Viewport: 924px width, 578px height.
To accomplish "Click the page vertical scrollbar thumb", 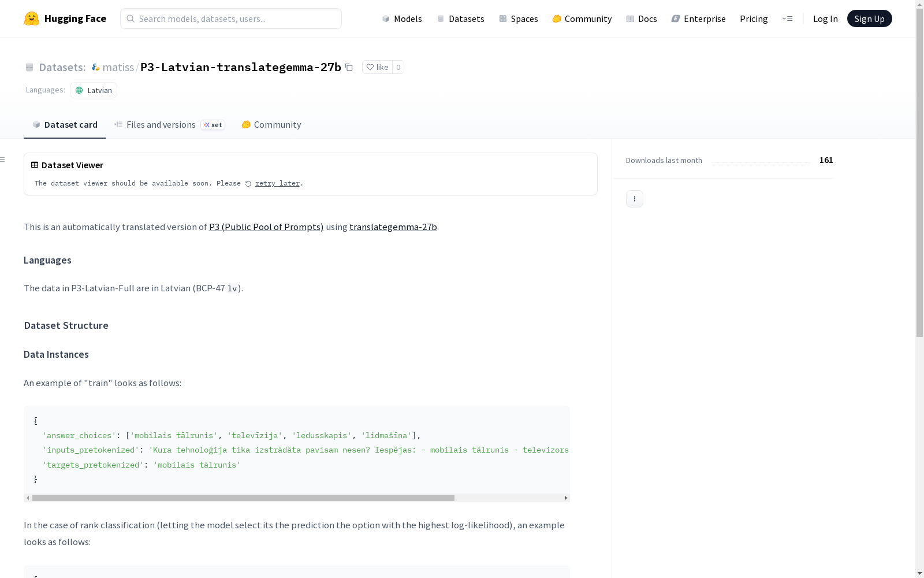I will point(919,172).
